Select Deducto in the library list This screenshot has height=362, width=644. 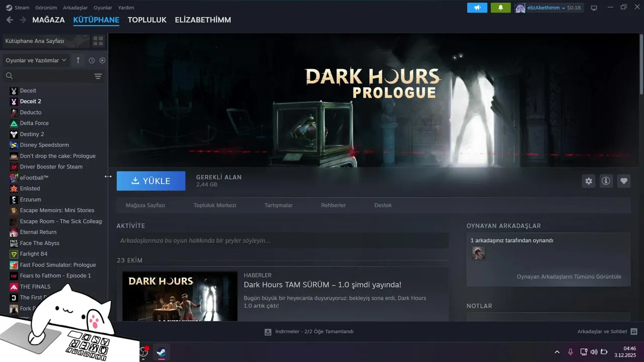pyautogui.click(x=31, y=113)
